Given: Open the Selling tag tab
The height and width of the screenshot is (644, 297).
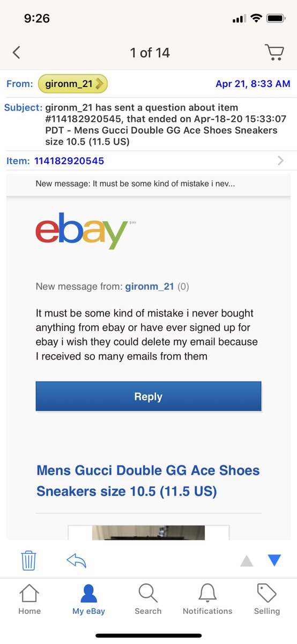Looking at the screenshot, I should [x=267, y=599].
